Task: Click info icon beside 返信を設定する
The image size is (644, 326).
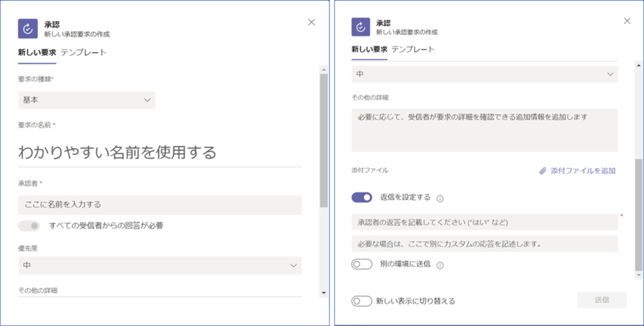Action: tap(440, 198)
